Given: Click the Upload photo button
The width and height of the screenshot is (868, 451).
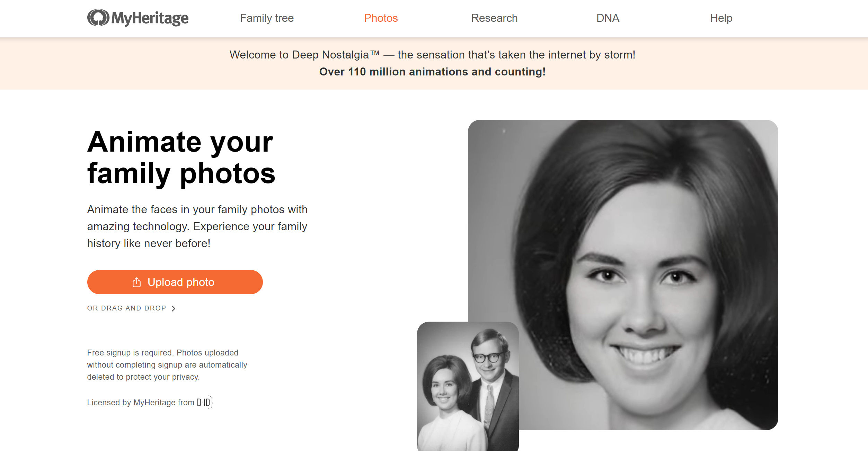Looking at the screenshot, I should 175,282.
